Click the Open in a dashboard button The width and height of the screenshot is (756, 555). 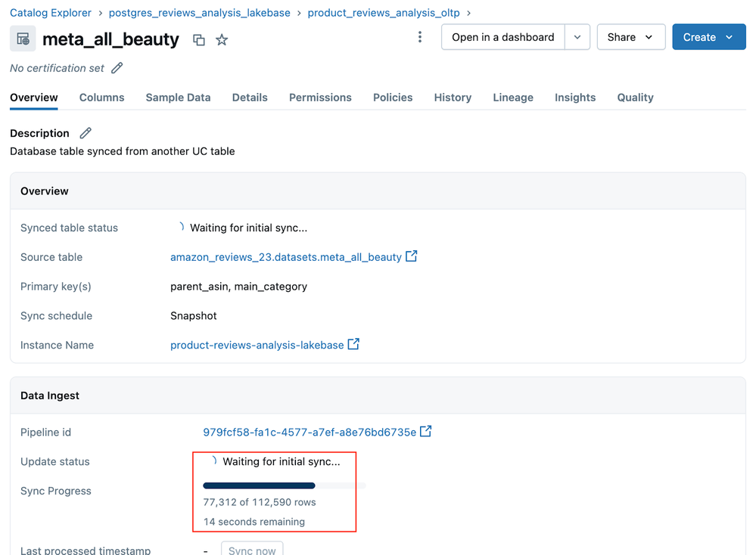[502, 37]
